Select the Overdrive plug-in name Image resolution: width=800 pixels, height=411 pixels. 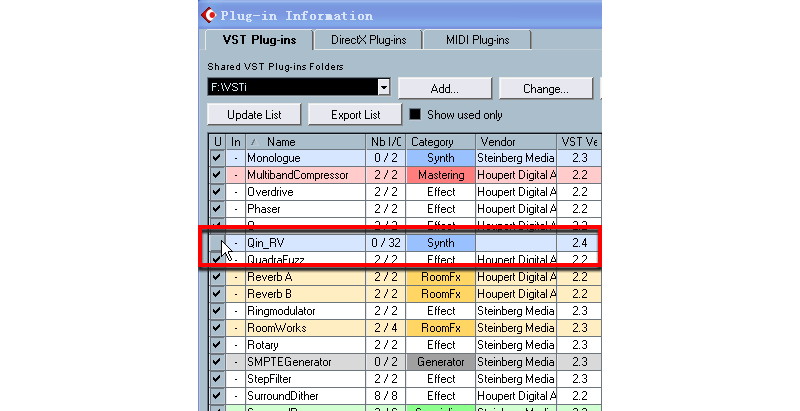point(270,192)
